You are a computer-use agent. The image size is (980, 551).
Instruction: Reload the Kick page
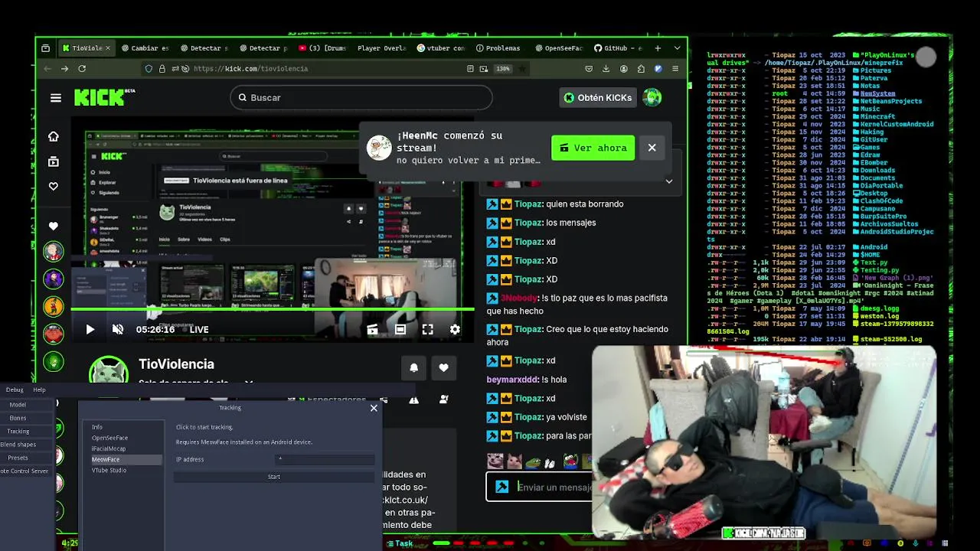click(x=82, y=69)
